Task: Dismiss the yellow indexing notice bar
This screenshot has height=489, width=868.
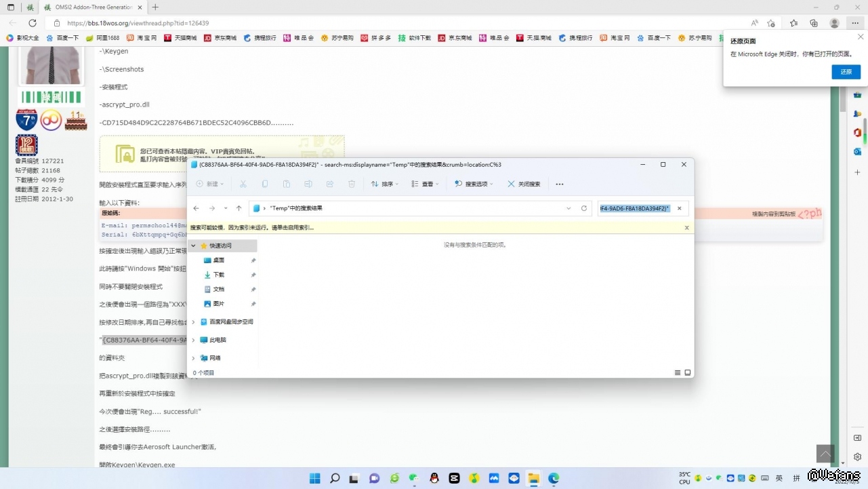Action: [x=686, y=228]
